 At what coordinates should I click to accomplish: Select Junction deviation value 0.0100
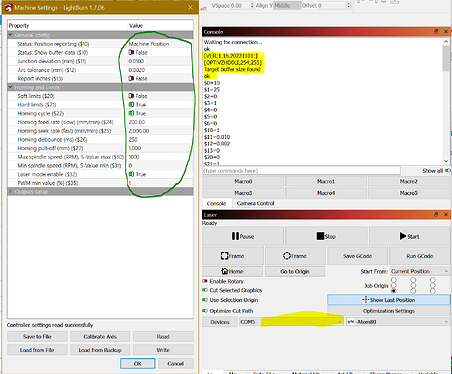(136, 61)
